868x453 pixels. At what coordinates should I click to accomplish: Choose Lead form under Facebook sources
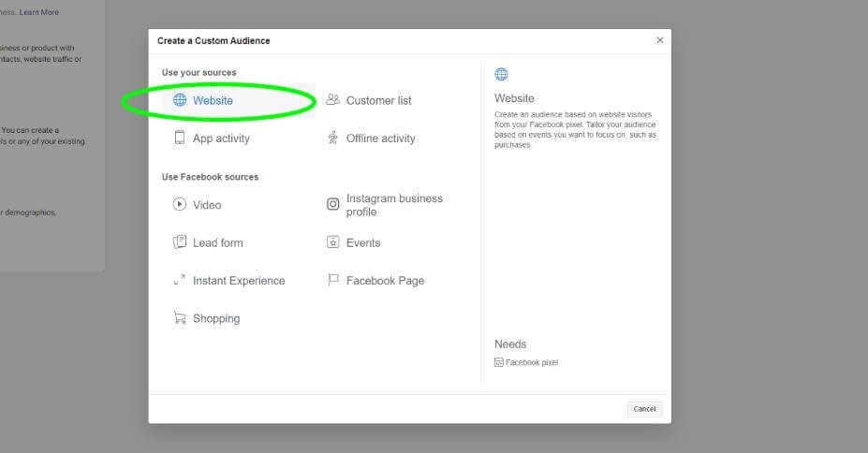(217, 242)
